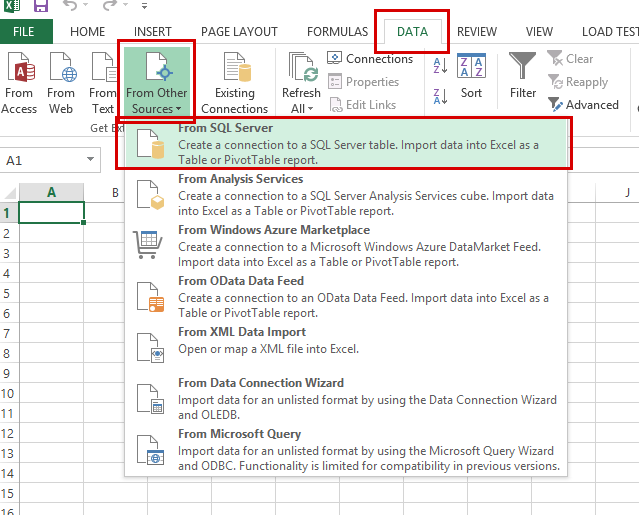Choose From Microsoft Query option
Viewport: 639px width, 515px height.
click(346, 449)
